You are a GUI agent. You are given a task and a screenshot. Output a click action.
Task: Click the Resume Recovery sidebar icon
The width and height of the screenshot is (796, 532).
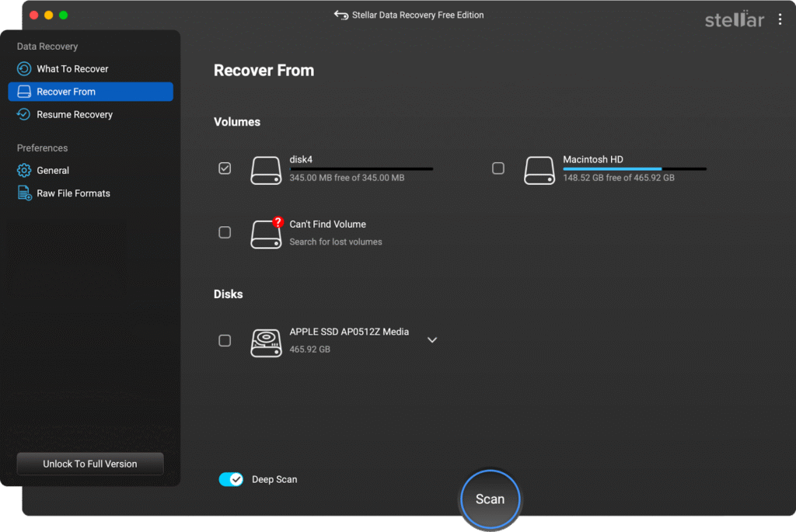click(24, 115)
